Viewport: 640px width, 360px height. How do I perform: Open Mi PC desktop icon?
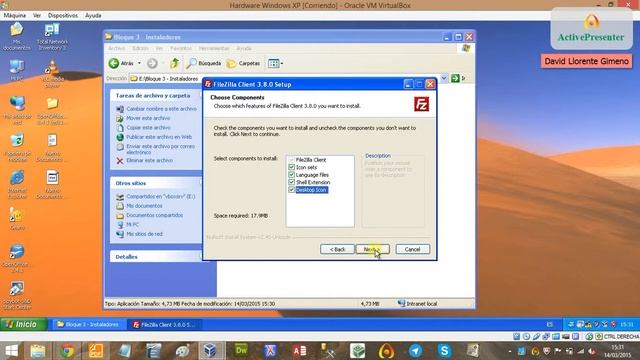[16, 70]
